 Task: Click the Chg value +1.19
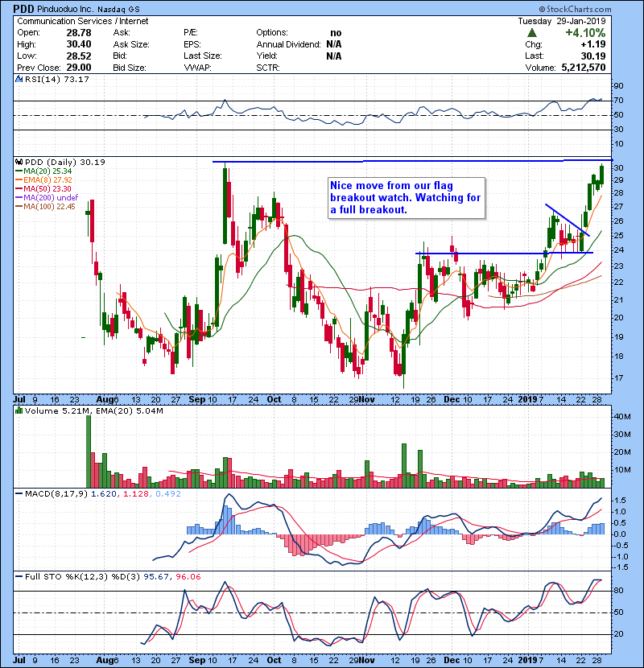(x=592, y=44)
